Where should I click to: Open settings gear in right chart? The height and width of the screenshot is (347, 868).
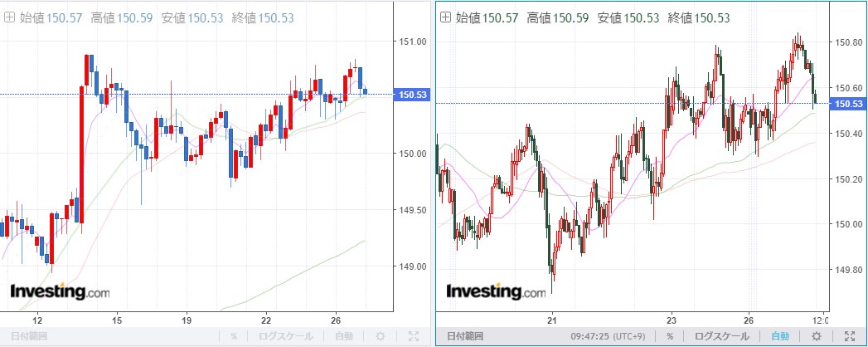coord(817,336)
